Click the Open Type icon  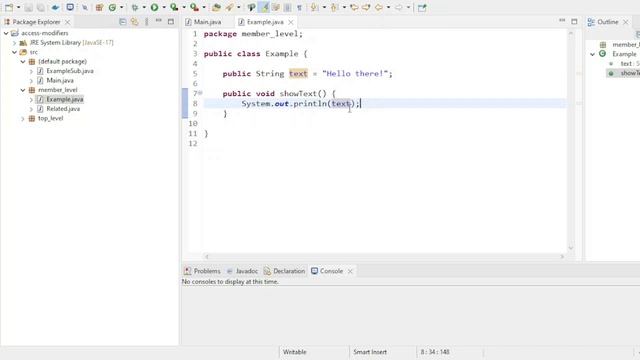pyautogui.click(x=216, y=7)
